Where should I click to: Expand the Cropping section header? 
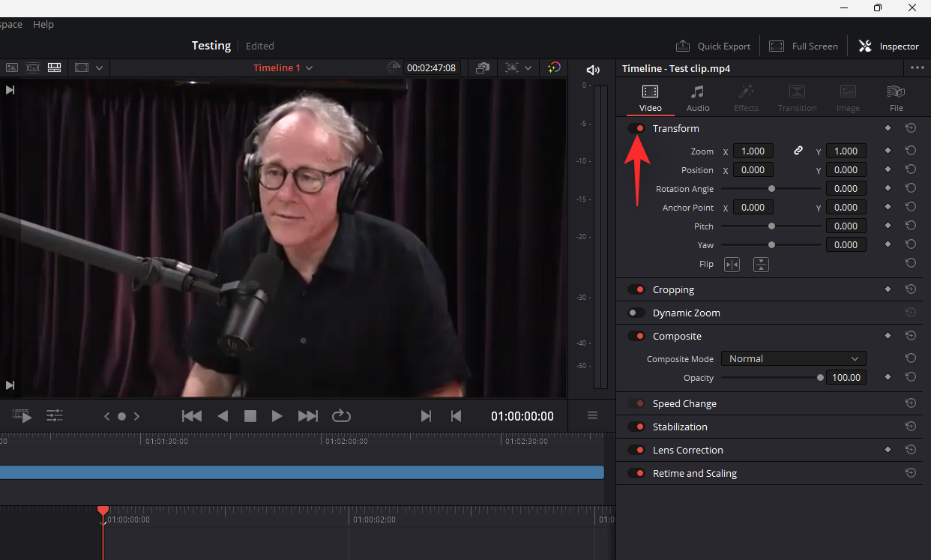[673, 289]
